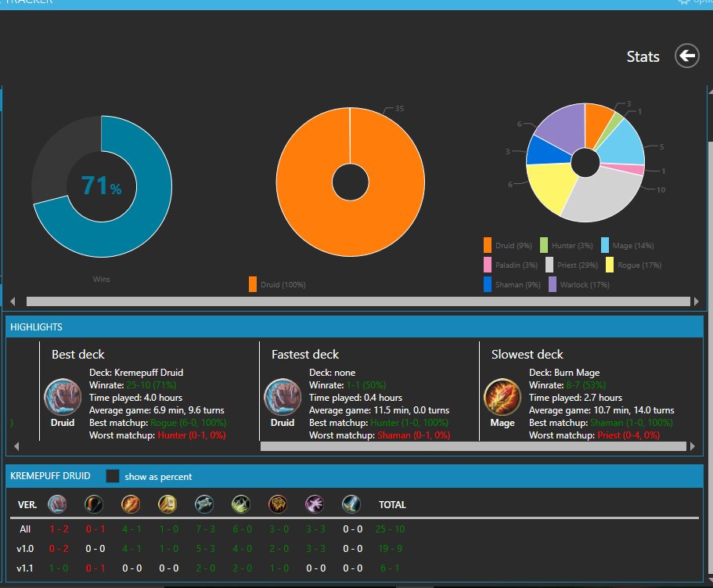Select the Mage fireball icon in table header
Screen dimensions: 713x588
131,504
